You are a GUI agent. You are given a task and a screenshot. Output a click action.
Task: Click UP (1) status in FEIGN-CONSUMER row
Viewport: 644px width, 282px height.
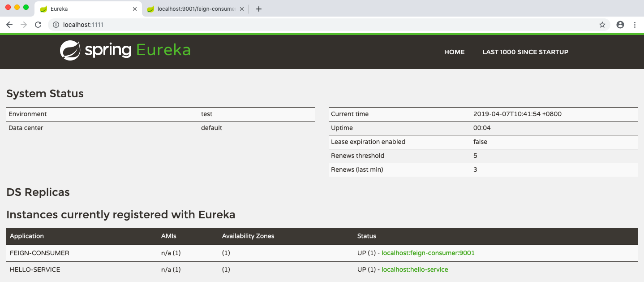coord(366,253)
